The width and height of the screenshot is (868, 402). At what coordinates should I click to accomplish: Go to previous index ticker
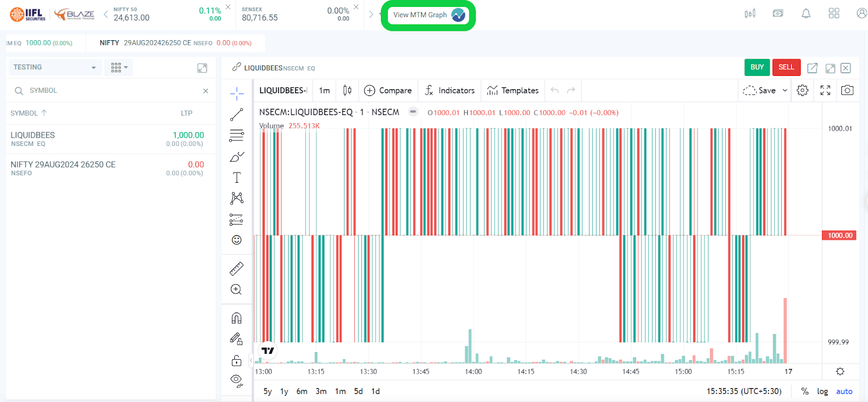pyautogui.click(x=106, y=14)
